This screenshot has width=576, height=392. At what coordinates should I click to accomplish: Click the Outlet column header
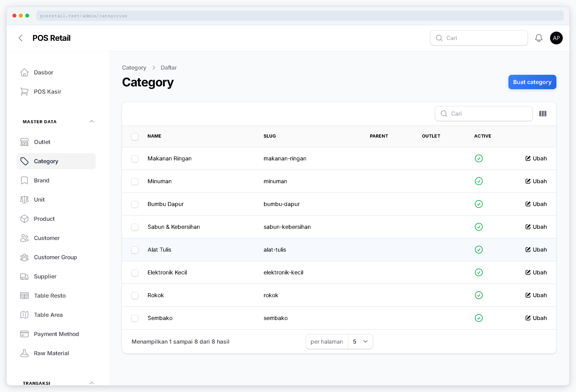point(431,136)
